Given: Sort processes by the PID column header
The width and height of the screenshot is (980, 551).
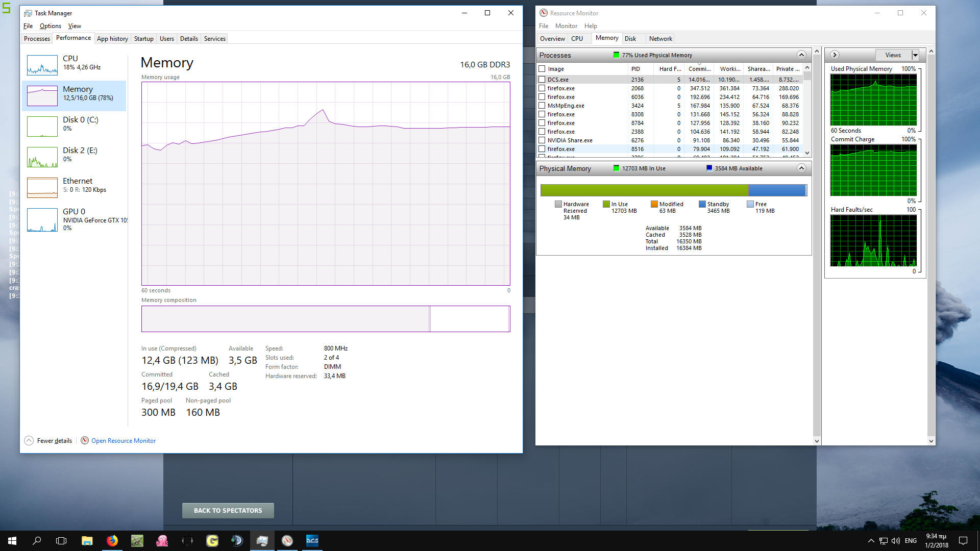Looking at the screenshot, I should 641,69.
